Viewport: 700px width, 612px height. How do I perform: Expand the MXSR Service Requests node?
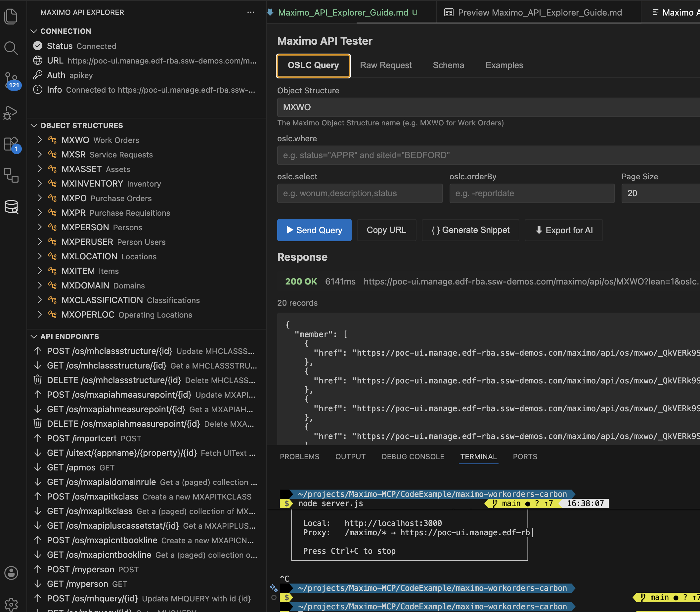click(40, 154)
